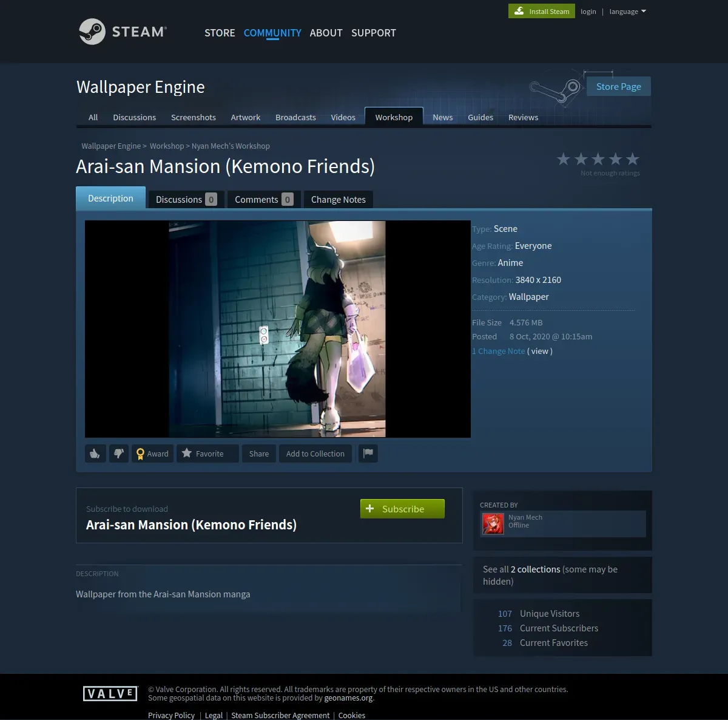Viewport: 728px width, 720px height.
Task: Click the thumbs down rate icon
Action: pyautogui.click(x=119, y=453)
